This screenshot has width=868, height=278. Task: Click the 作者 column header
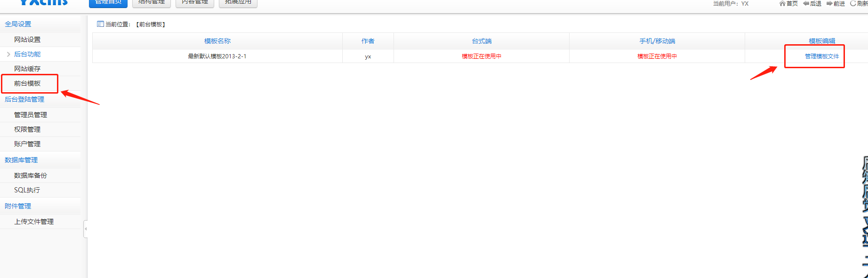368,41
